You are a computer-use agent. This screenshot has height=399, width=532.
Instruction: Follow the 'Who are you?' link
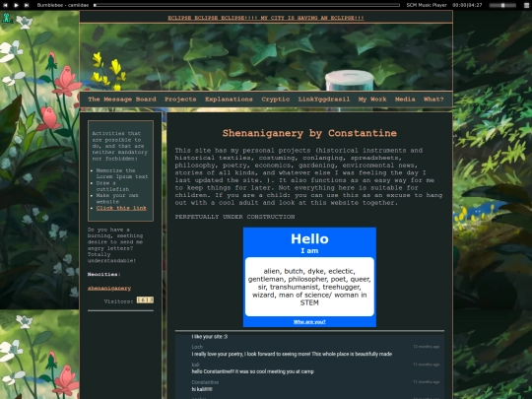pos(309,321)
